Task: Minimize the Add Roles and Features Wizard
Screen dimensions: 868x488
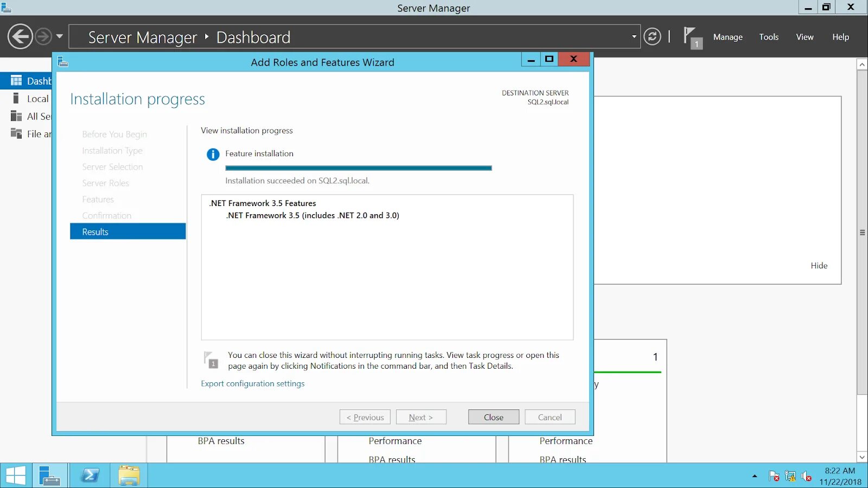Action: (x=531, y=59)
